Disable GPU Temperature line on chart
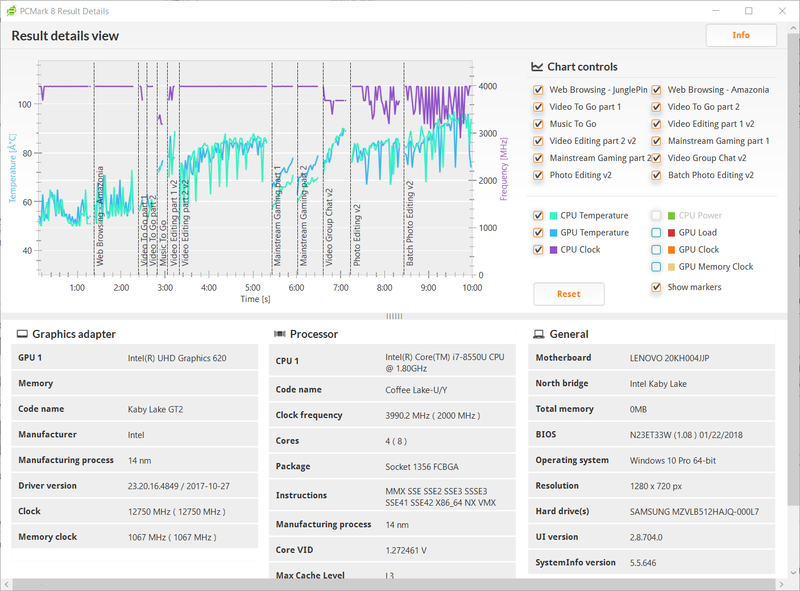 [538, 233]
